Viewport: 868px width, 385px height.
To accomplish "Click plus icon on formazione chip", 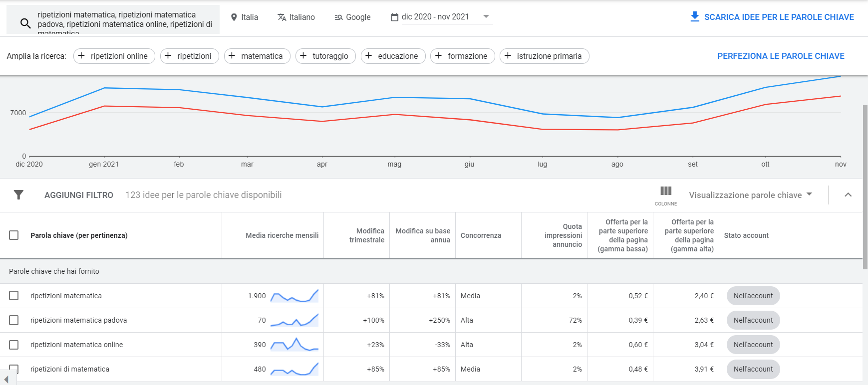I will 438,56.
